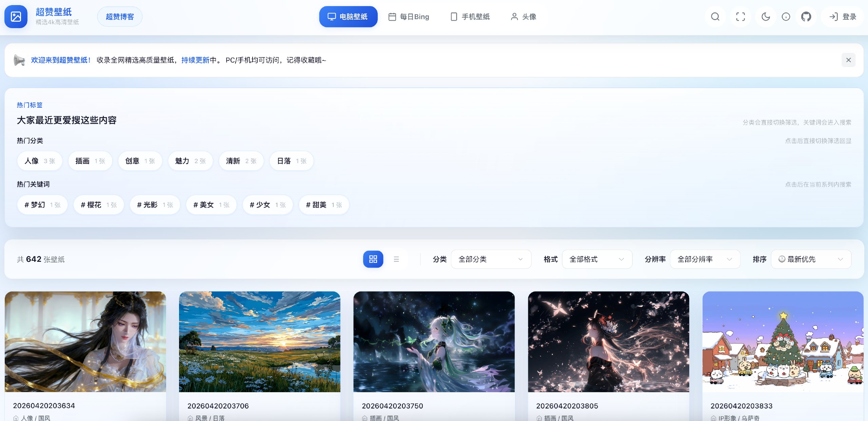Click the title 20260420203805
868x421 pixels.
[x=567, y=406]
